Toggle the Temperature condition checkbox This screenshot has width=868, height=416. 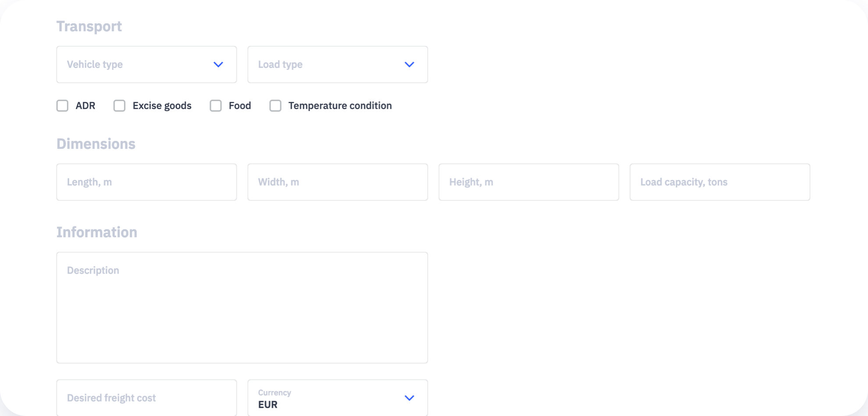click(x=275, y=106)
